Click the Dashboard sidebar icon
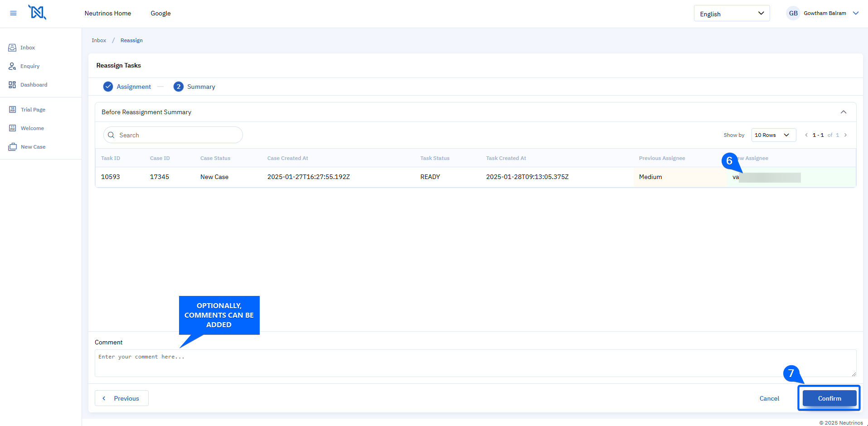Viewport: 868px width, 426px height. 12,85
